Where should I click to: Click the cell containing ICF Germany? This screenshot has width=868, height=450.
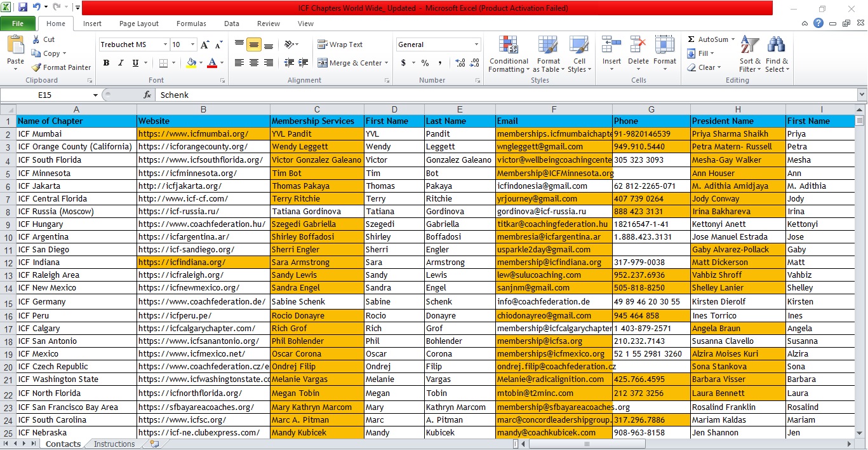76,302
